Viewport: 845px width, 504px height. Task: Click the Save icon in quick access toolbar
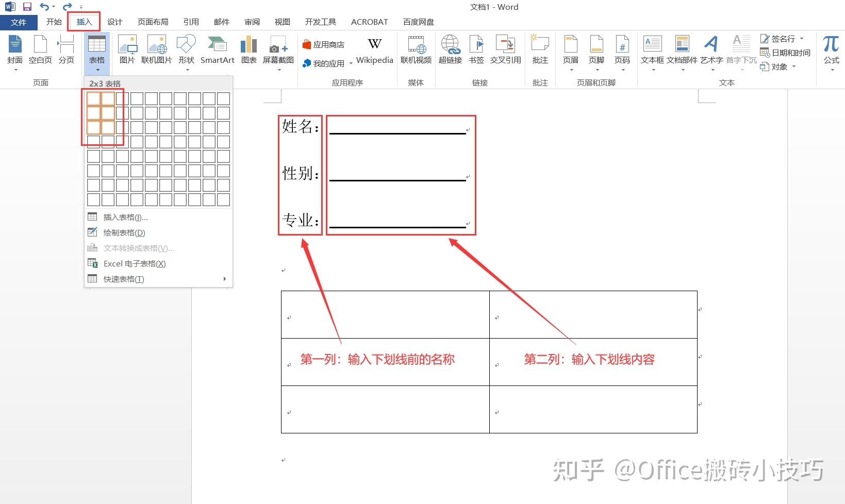pyautogui.click(x=27, y=7)
